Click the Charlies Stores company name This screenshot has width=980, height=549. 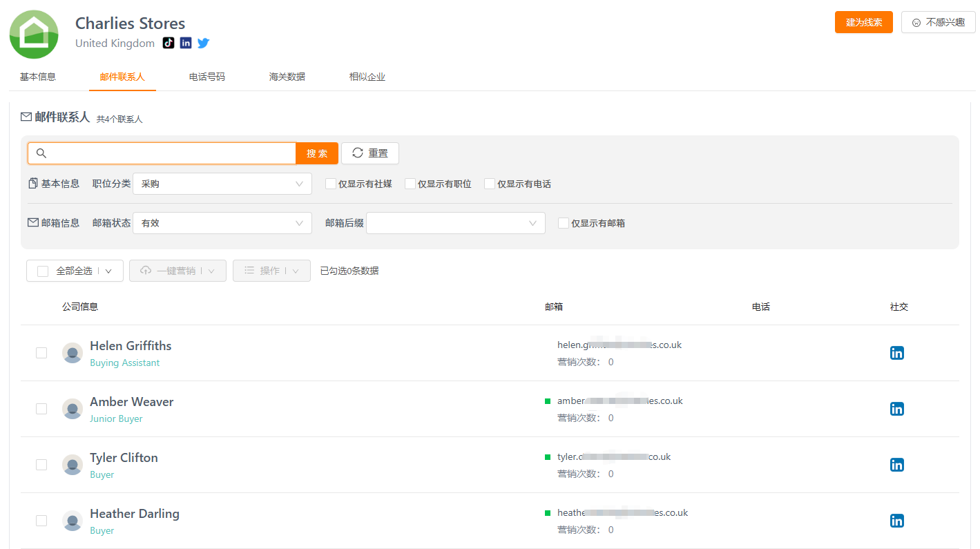[x=131, y=23]
